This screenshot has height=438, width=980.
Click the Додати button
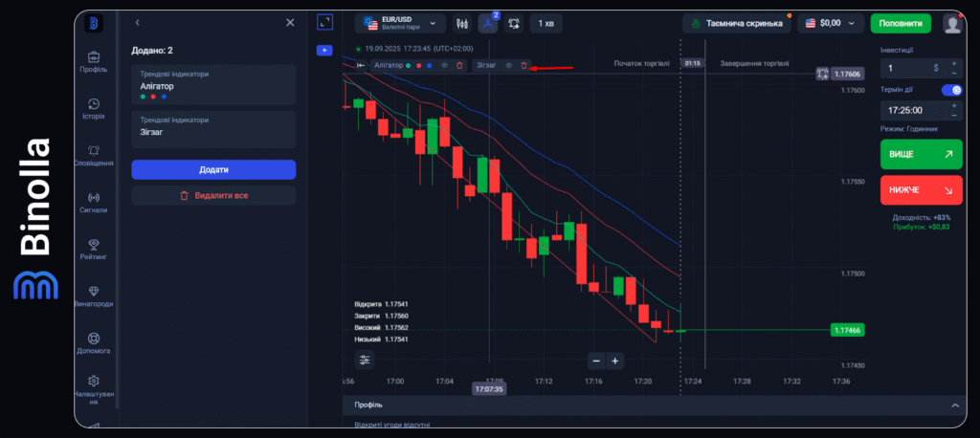pyautogui.click(x=213, y=169)
